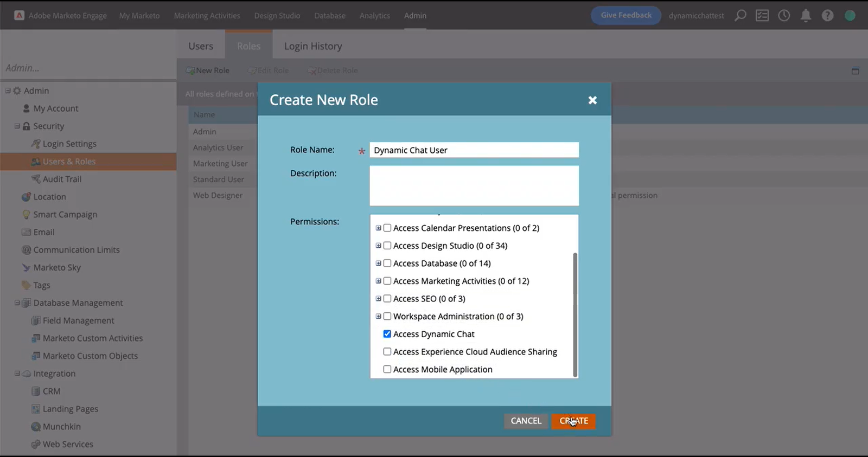Check Access SEO checkbox
The height and width of the screenshot is (457, 868).
387,299
